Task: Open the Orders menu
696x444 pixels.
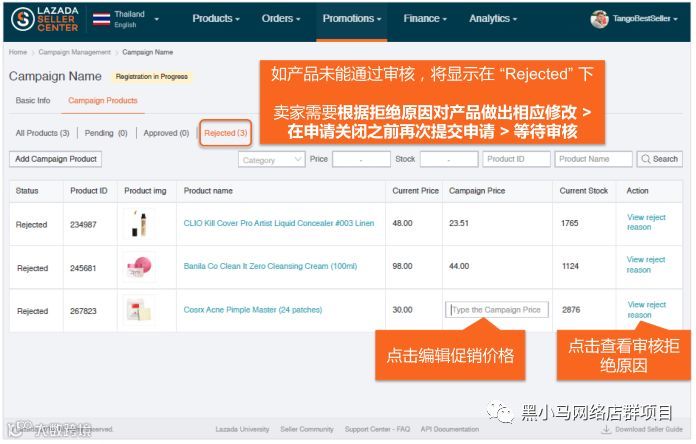Action: 281,19
